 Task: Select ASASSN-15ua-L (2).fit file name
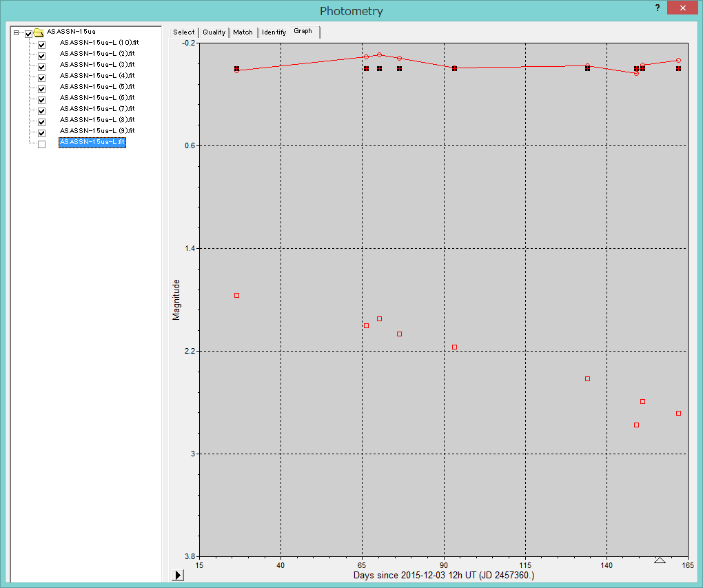click(x=97, y=53)
